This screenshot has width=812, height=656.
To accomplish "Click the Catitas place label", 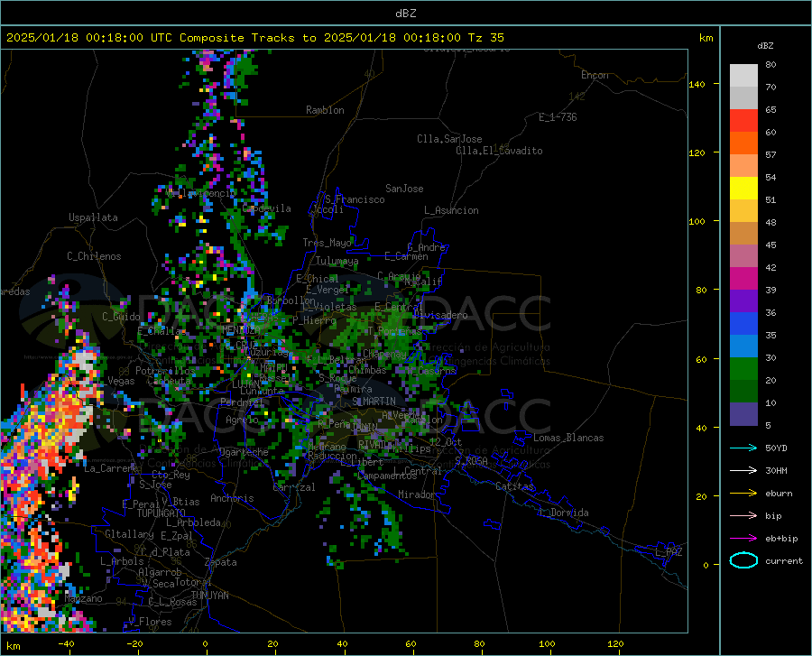I will coord(514,486).
